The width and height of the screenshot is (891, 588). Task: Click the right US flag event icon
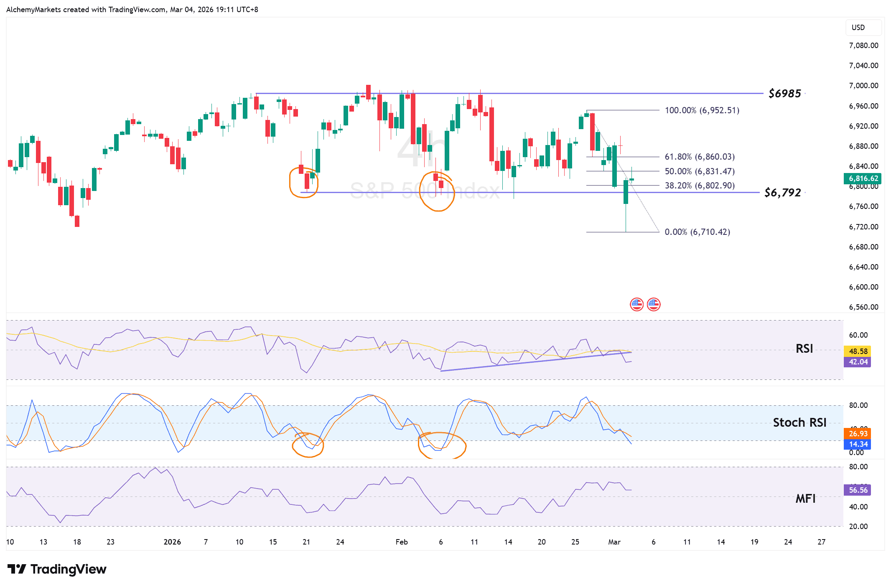[654, 304]
